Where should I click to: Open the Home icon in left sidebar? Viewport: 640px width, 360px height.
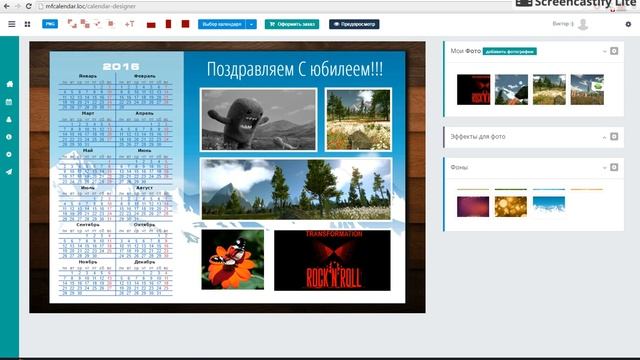[9, 84]
